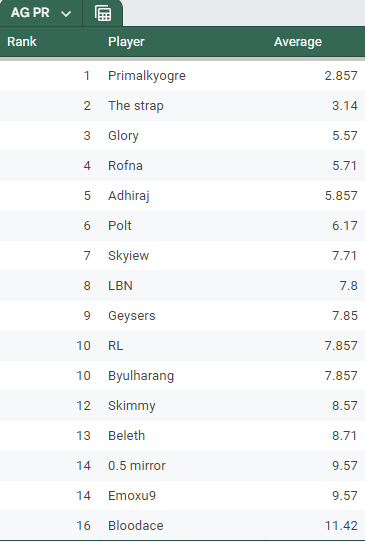Image resolution: width=365 pixels, height=542 pixels.
Task: Click the Skimmy player cell
Action: click(x=132, y=406)
